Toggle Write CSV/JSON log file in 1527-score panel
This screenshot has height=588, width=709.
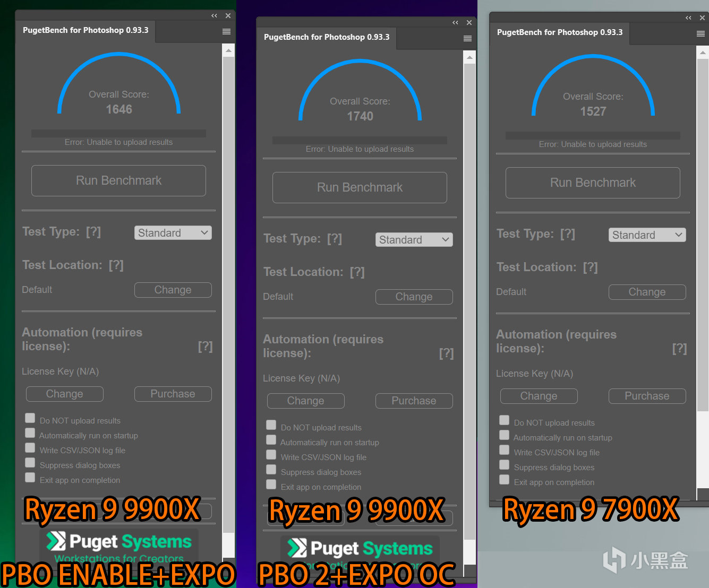pos(505,450)
